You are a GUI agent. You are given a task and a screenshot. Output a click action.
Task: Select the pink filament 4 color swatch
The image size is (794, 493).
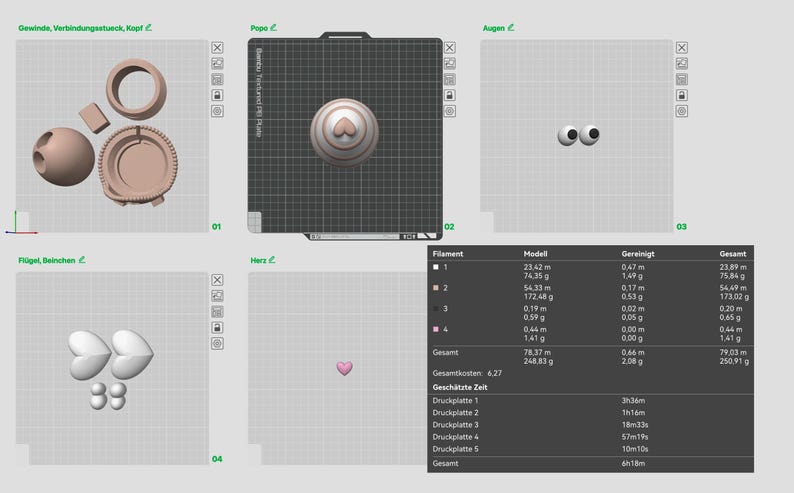436,330
